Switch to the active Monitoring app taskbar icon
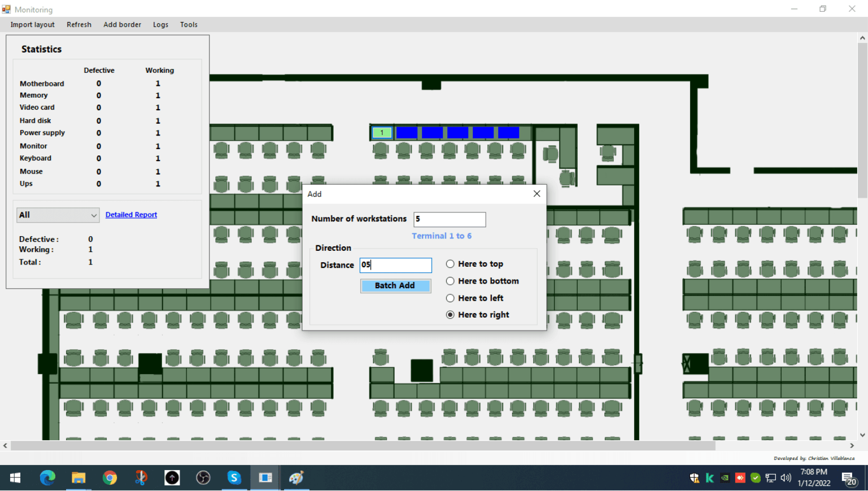This screenshot has height=491, width=868. coord(265,477)
